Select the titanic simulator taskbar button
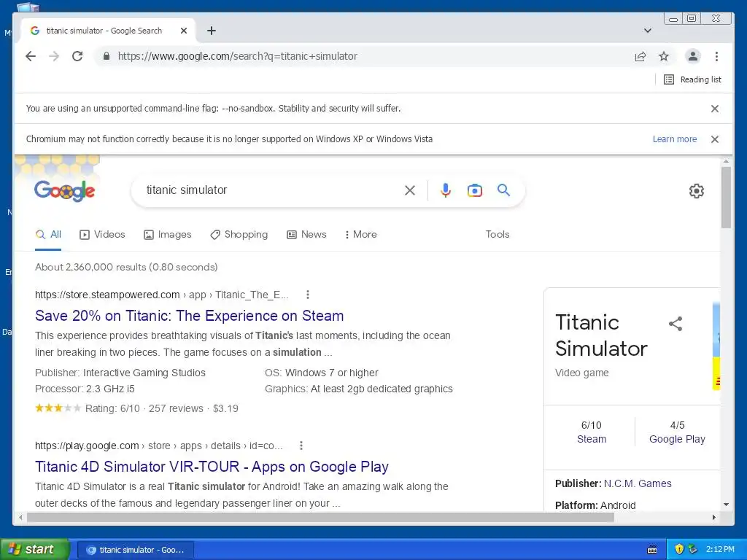747x560 pixels. pos(135,550)
